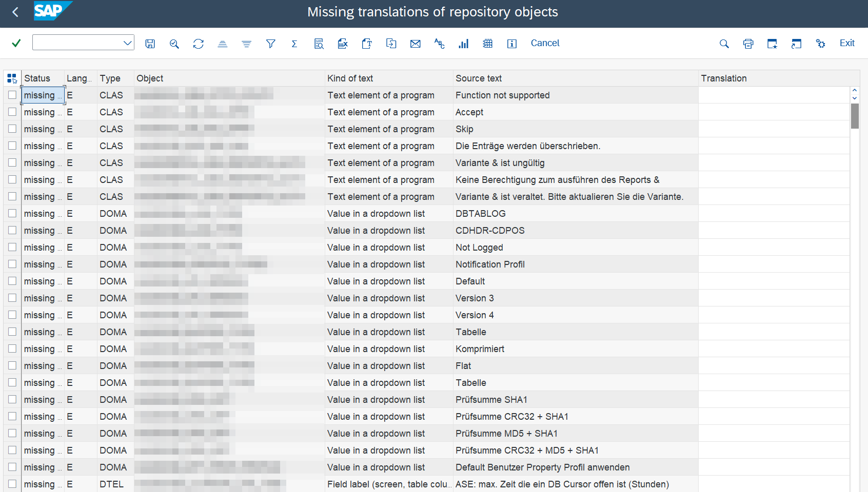
Task: Export to local file icon
Action: pyautogui.click(x=391, y=44)
